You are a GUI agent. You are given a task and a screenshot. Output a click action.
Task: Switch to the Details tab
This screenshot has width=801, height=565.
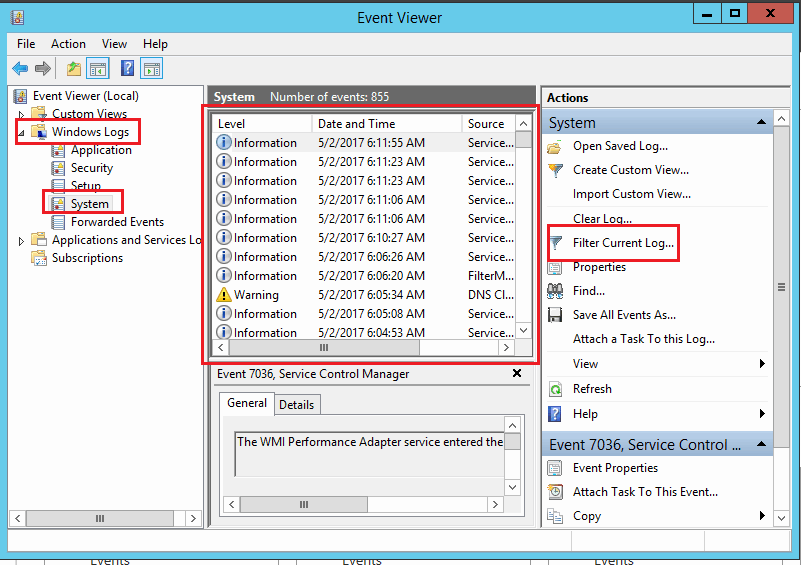coord(297,405)
